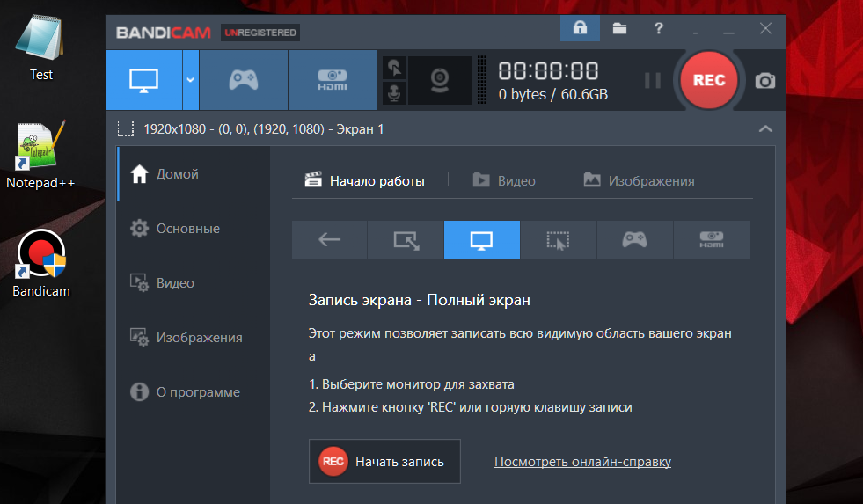
Task: Toggle the webcam overlay icon
Action: pyautogui.click(x=440, y=80)
